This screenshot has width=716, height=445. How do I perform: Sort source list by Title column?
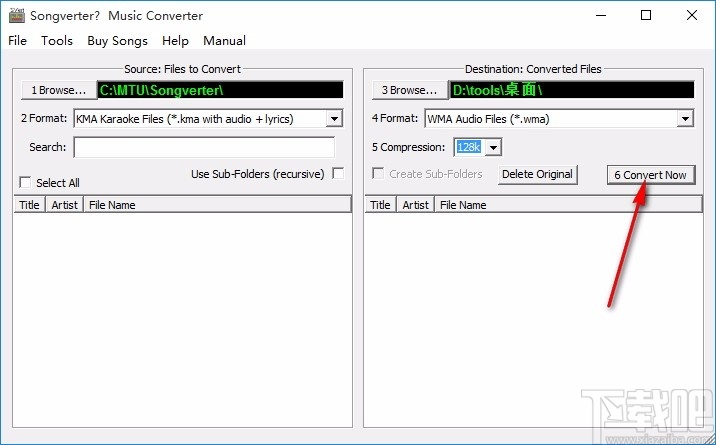(x=29, y=205)
